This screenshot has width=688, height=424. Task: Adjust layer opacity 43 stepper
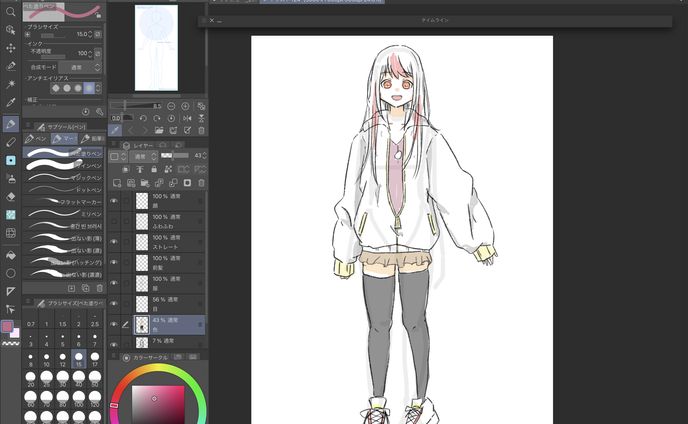204,155
